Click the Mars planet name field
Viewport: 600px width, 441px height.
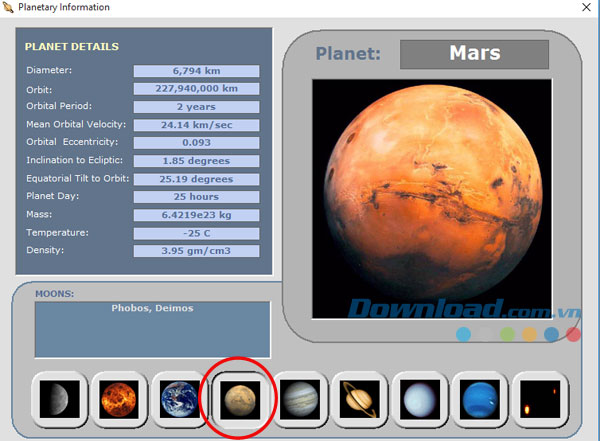pos(474,54)
